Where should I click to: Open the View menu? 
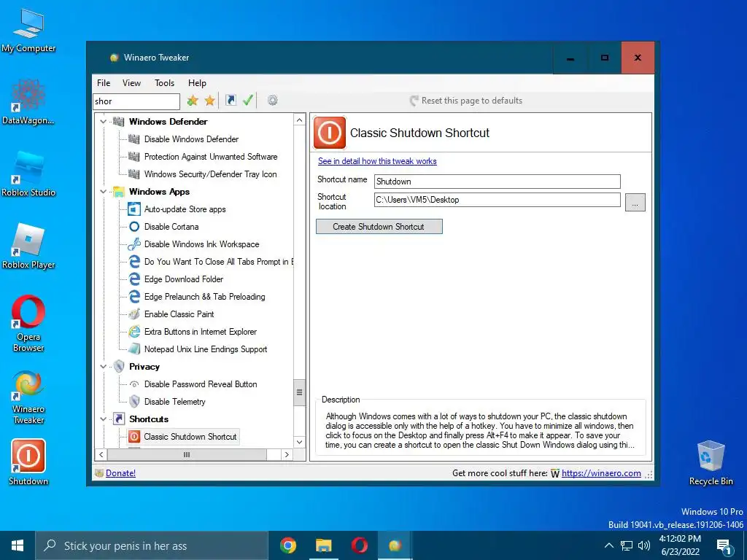[x=131, y=83]
